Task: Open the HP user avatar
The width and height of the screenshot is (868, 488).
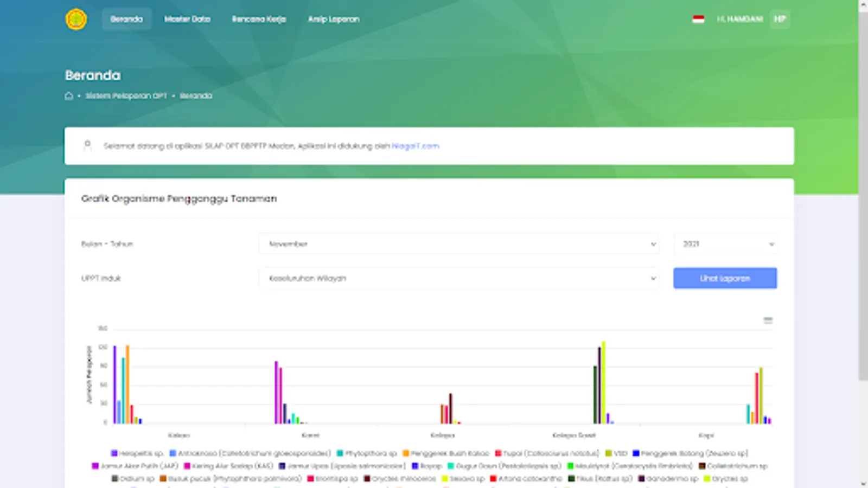Action: coord(780,19)
